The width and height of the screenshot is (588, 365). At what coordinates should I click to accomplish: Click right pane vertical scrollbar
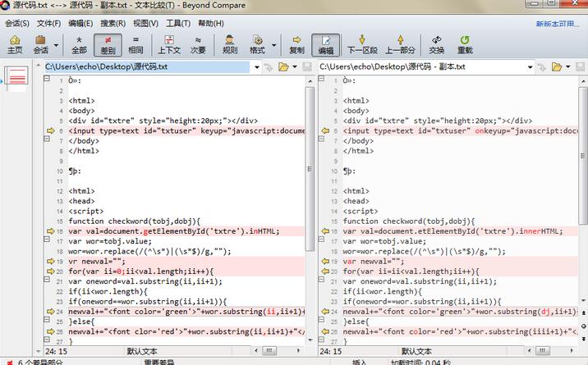tap(583, 155)
